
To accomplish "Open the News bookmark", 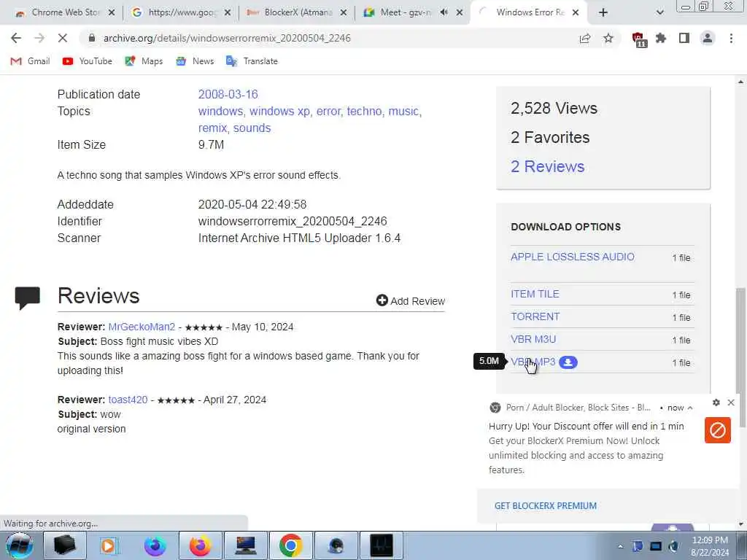I will 195,61.
